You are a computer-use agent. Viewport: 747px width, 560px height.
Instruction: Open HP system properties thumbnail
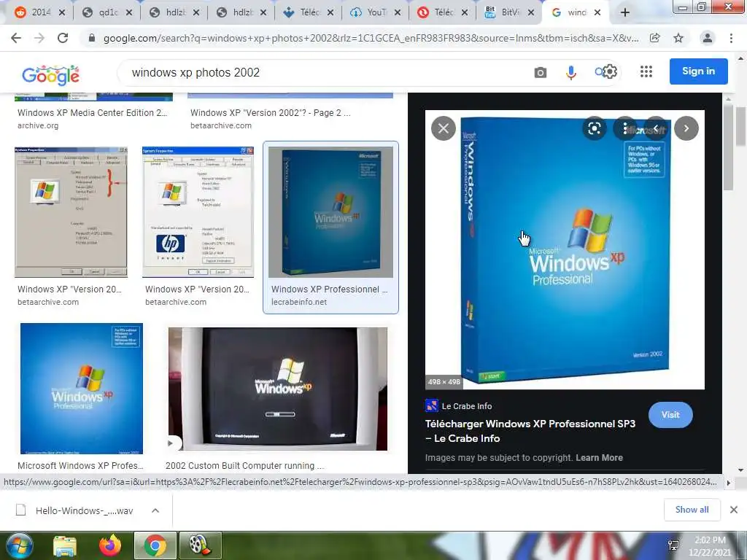(198, 212)
